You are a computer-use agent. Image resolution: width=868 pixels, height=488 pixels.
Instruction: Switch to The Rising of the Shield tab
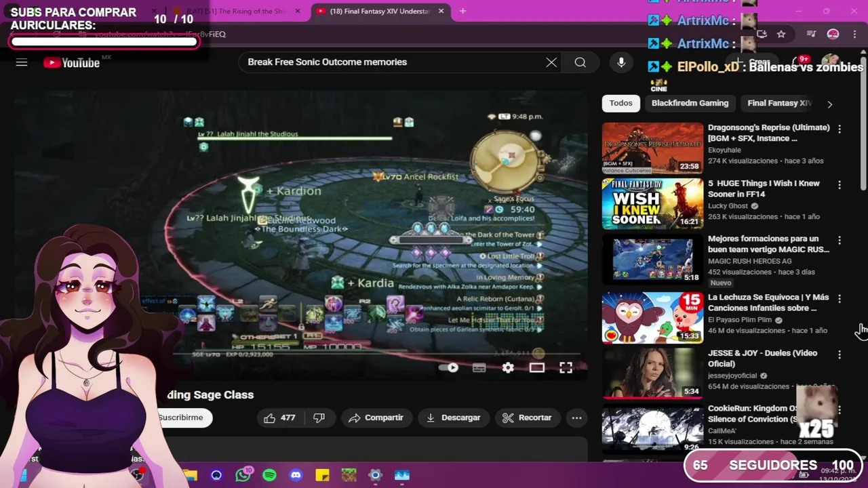click(237, 12)
